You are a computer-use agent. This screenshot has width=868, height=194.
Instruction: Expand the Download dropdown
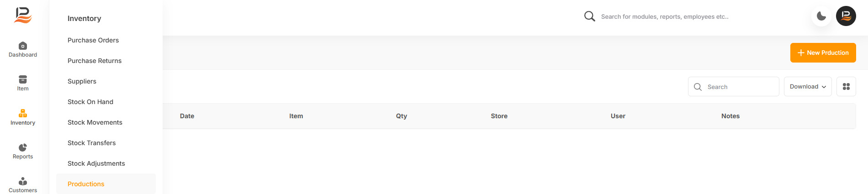[x=808, y=87]
